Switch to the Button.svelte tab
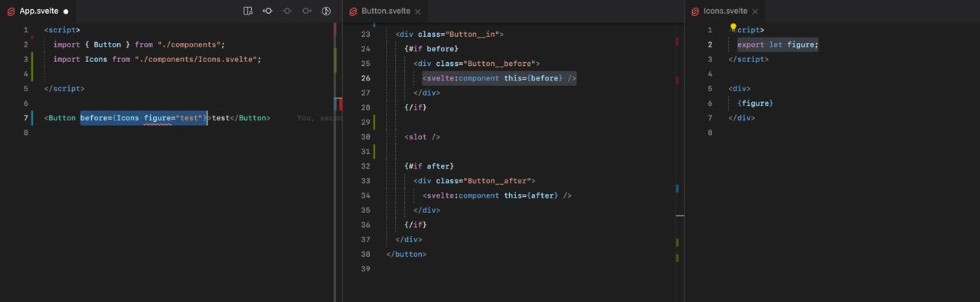The height and width of the screenshot is (302, 980). click(x=386, y=11)
